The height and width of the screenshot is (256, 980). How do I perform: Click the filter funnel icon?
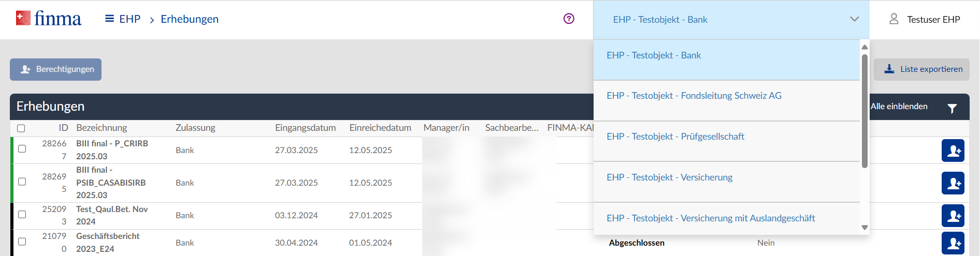pos(952,108)
